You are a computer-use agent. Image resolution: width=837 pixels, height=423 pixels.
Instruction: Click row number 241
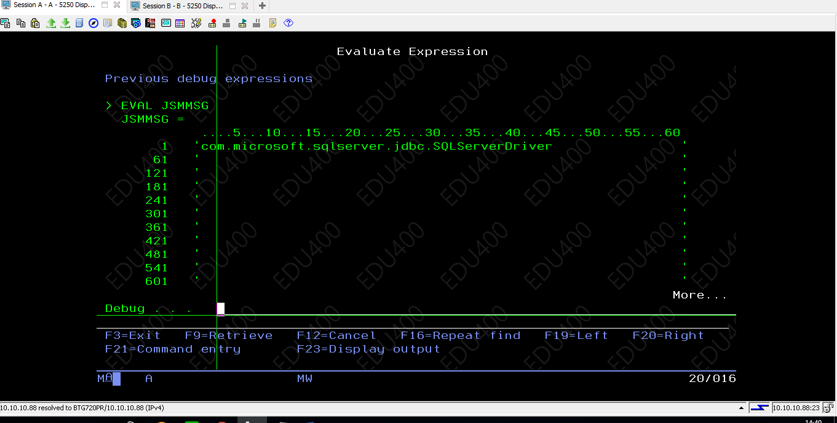click(156, 200)
